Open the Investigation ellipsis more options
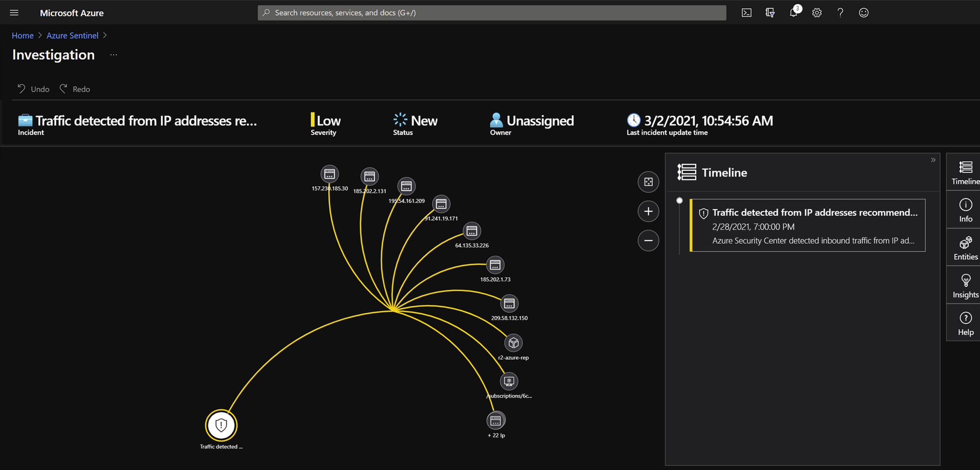The image size is (980, 470). coord(114,55)
